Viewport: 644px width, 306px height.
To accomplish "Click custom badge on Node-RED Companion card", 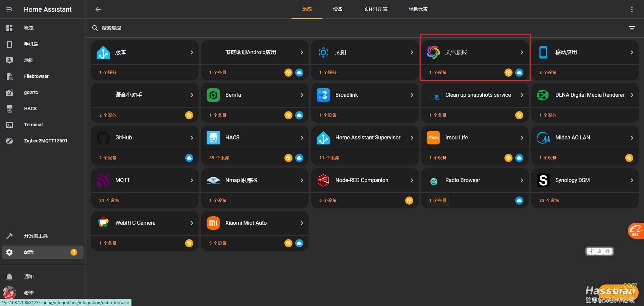I will 409,201.
